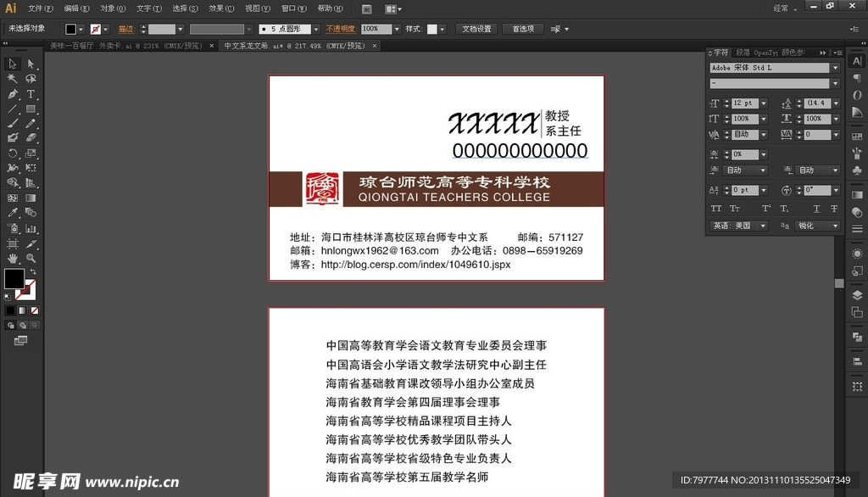Screen dimensions: 868x497
Task: Select the Column Graph tool
Action: click(x=31, y=228)
